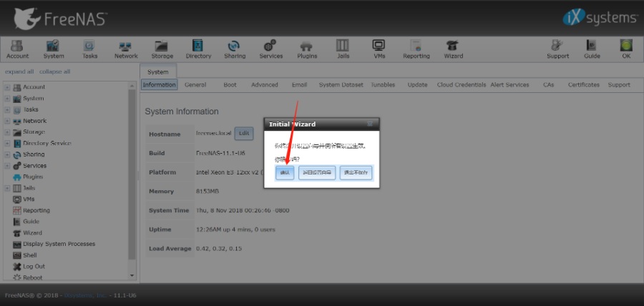
Task: Open Directory from the top toolbar
Action: pos(198,49)
